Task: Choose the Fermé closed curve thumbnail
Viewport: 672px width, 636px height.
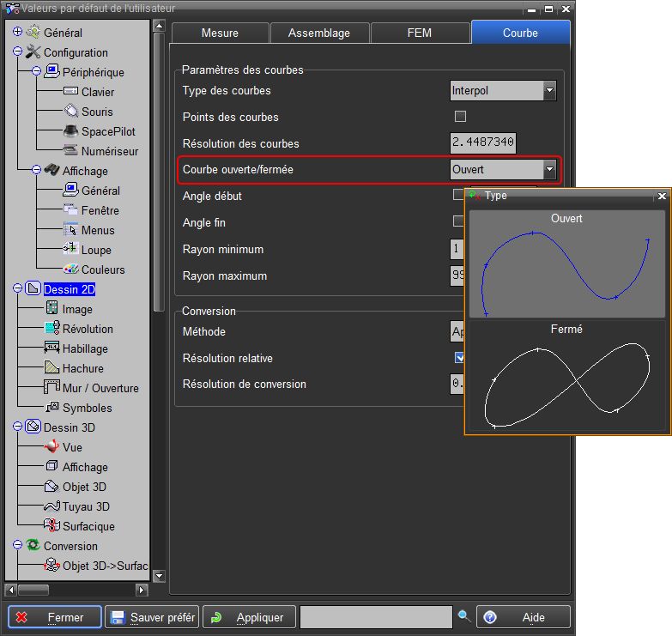Action: pos(566,378)
